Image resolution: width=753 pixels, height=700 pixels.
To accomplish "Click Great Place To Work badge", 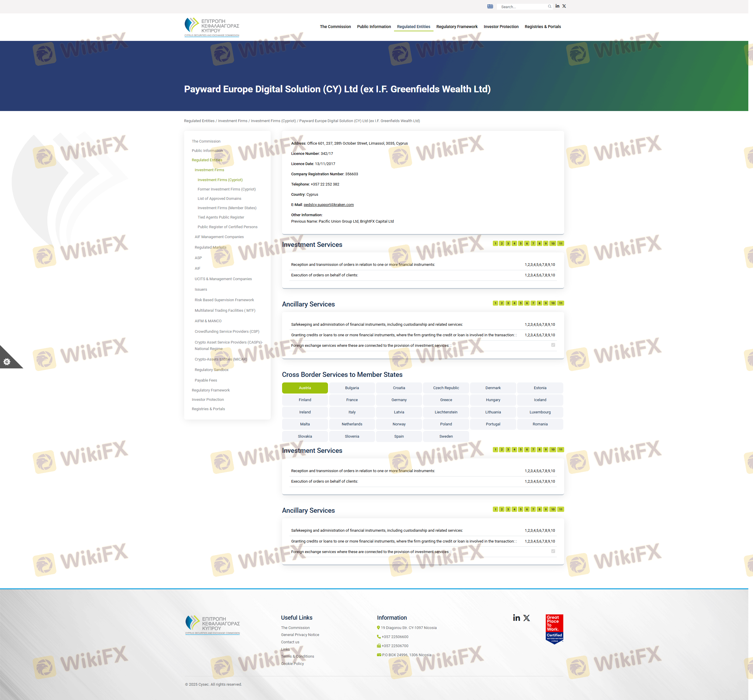I will tap(554, 629).
